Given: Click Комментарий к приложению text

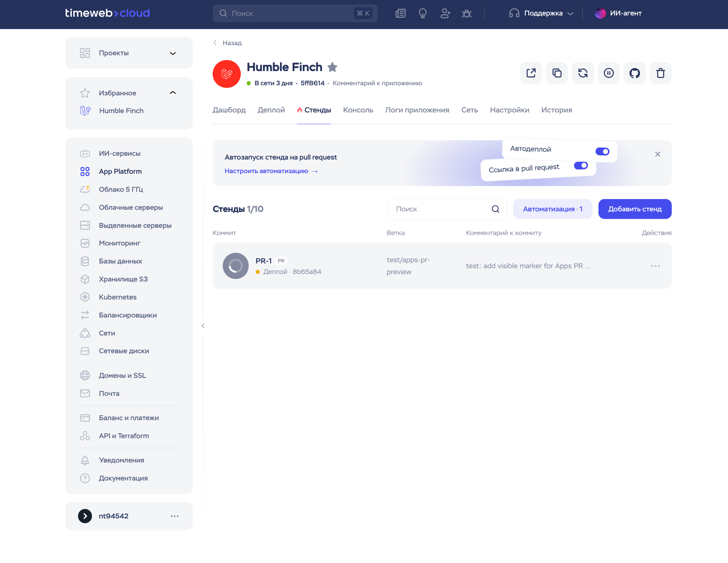Looking at the screenshot, I should pyautogui.click(x=377, y=83).
